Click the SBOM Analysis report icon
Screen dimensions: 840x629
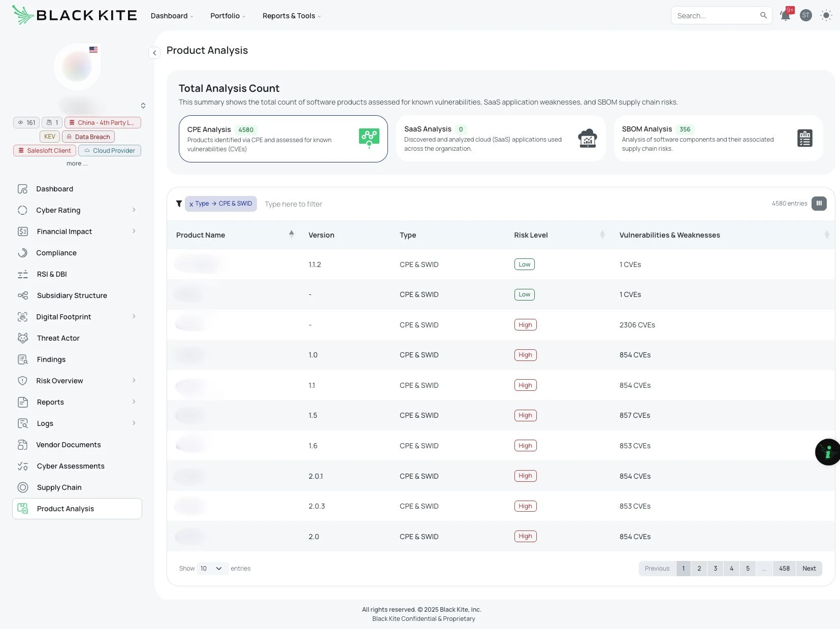(804, 138)
